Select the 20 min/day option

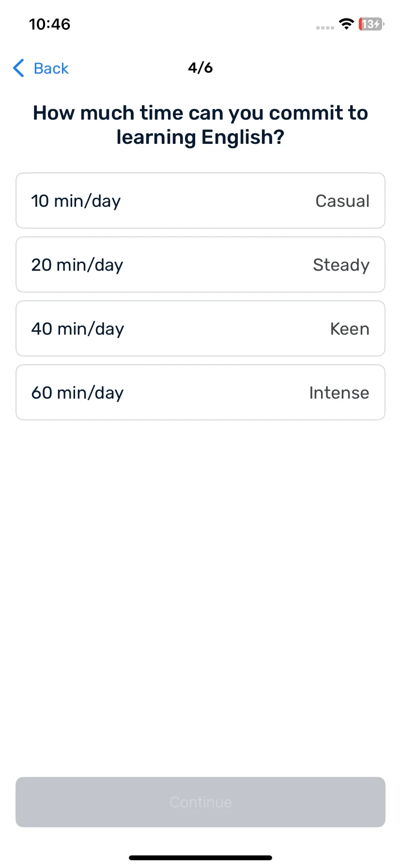tap(200, 264)
